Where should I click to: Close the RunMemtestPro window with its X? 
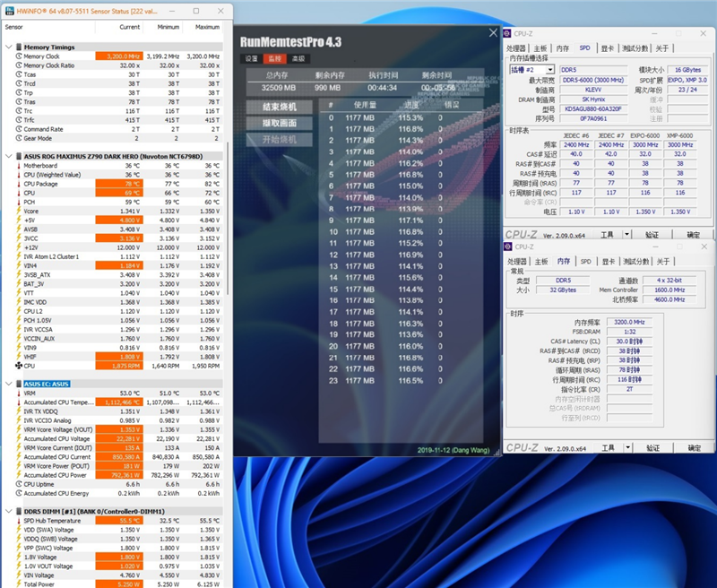493,33
